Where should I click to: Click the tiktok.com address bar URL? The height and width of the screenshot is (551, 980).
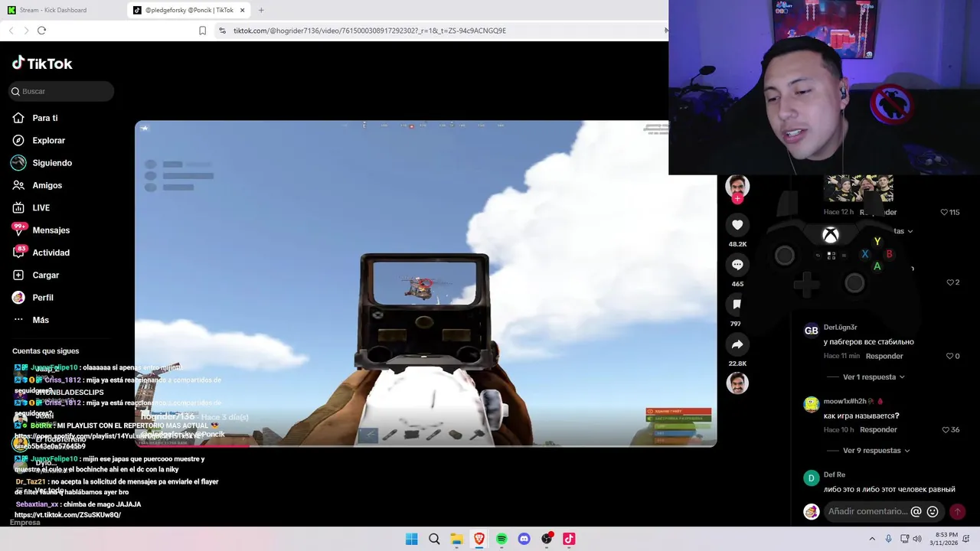(x=370, y=31)
